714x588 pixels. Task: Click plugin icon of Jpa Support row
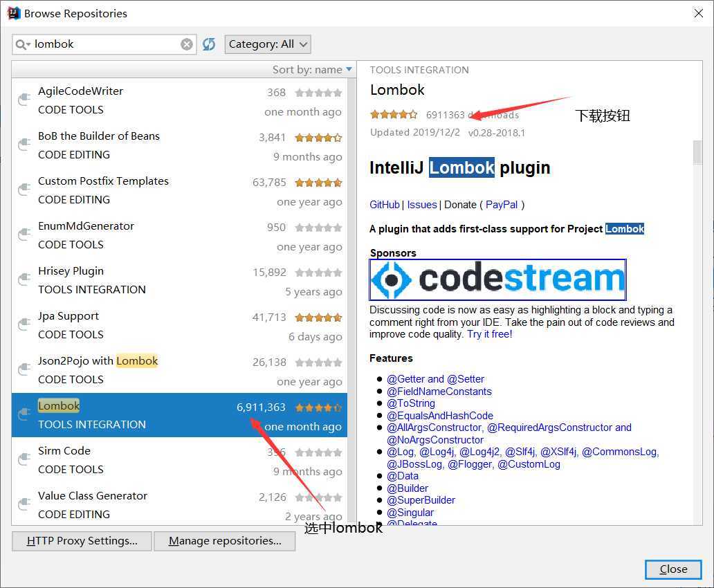point(24,324)
